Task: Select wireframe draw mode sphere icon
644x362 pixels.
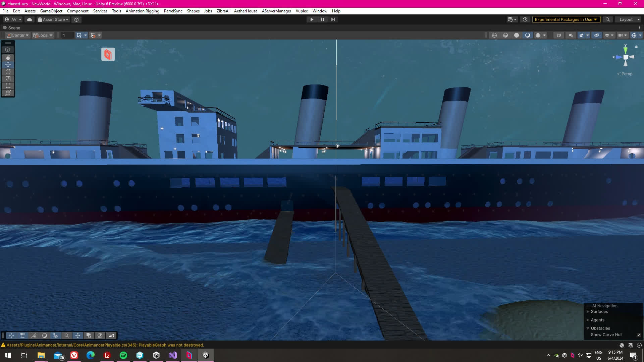Action: (494, 35)
